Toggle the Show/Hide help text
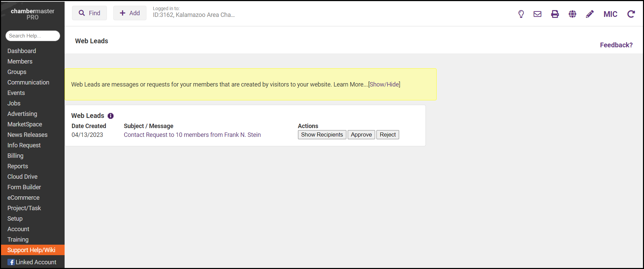Viewport: 644px width, 269px height. click(384, 84)
